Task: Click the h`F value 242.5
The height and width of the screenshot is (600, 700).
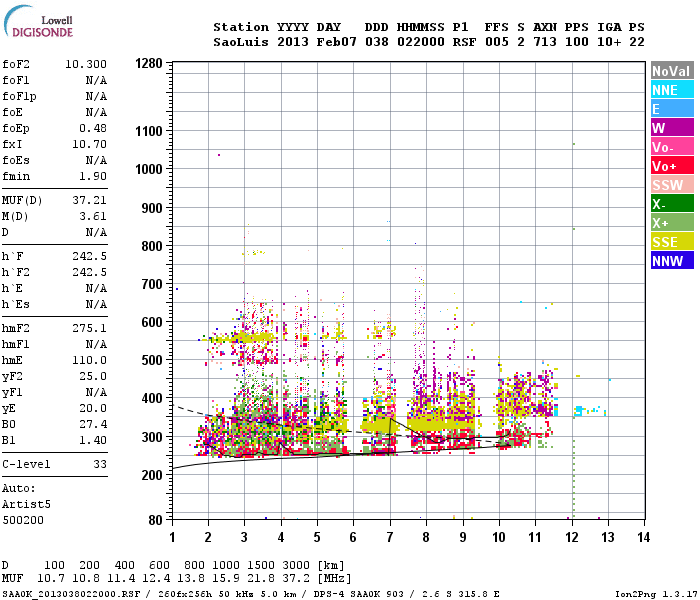Action: pos(89,256)
